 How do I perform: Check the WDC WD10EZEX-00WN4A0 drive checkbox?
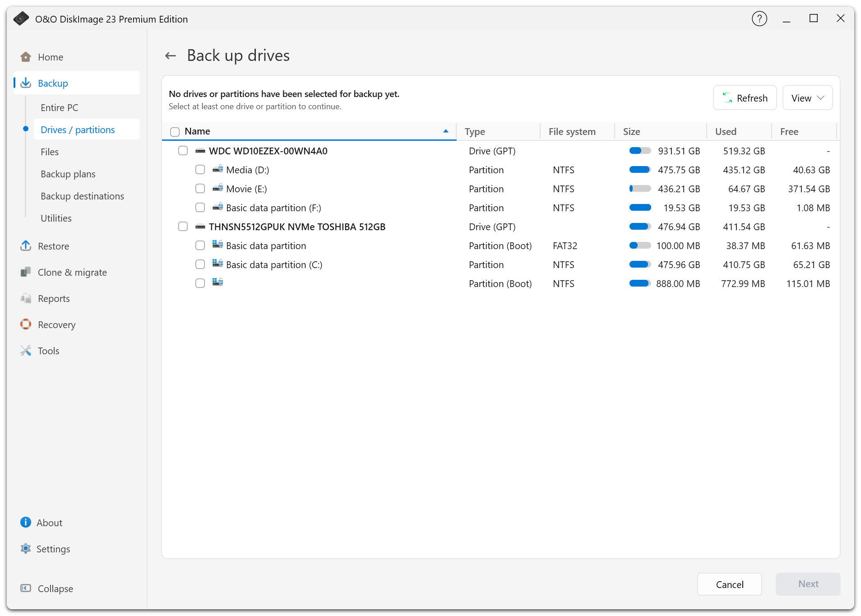[x=183, y=151]
